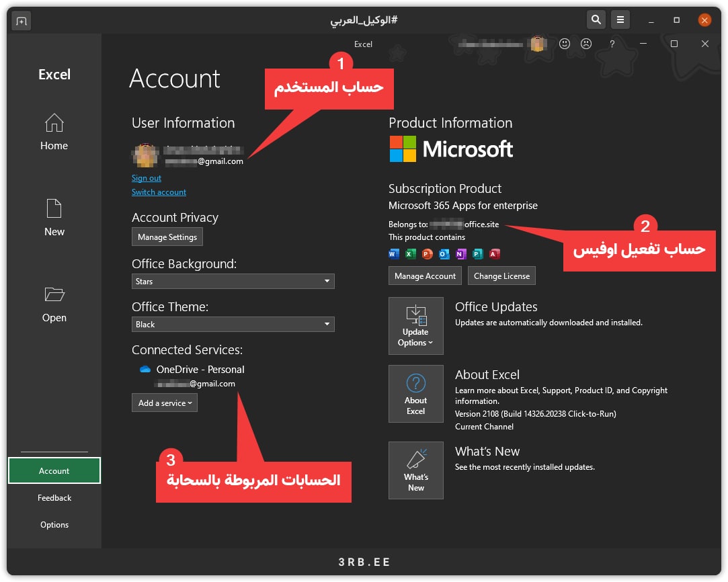Select the Account tab in sidebar
Screen dimensions: 728x582
[x=54, y=470]
